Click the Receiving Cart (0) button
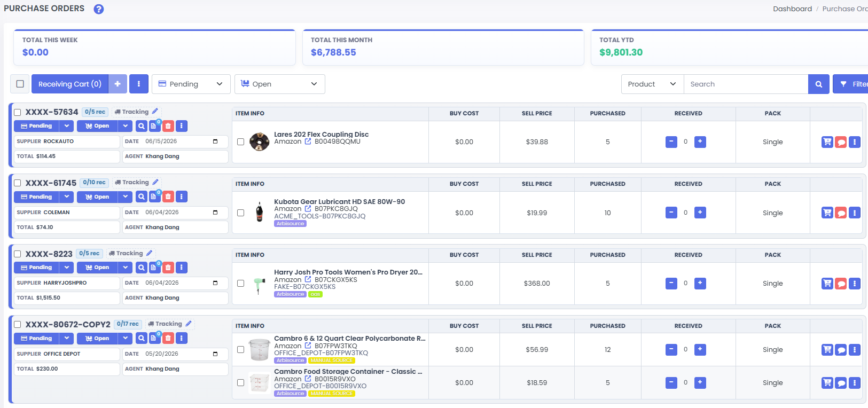868x408 pixels. tap(70, 84)
